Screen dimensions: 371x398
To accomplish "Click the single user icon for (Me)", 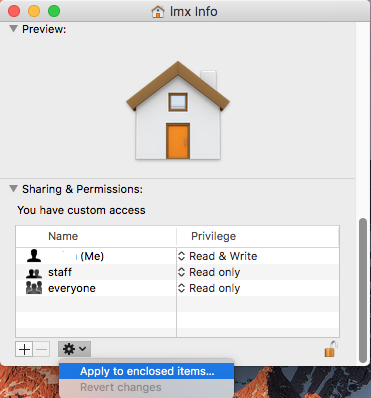I will (x=34, y=256).
